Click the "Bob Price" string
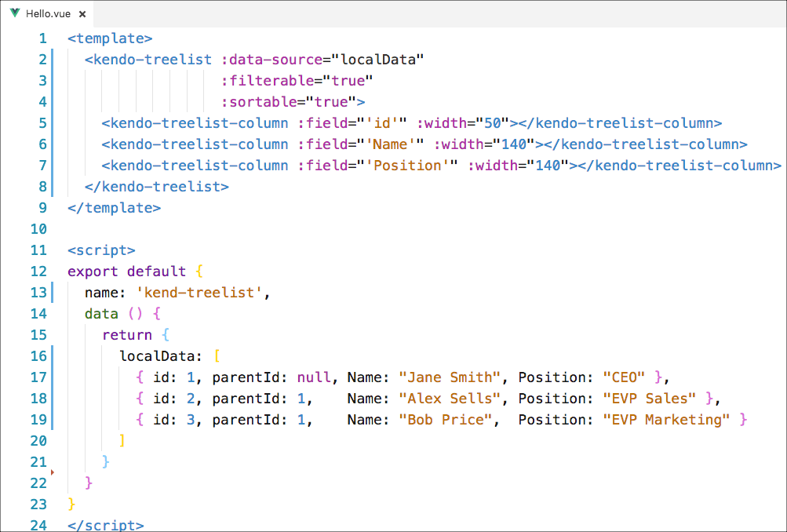 tap(446, 420)
